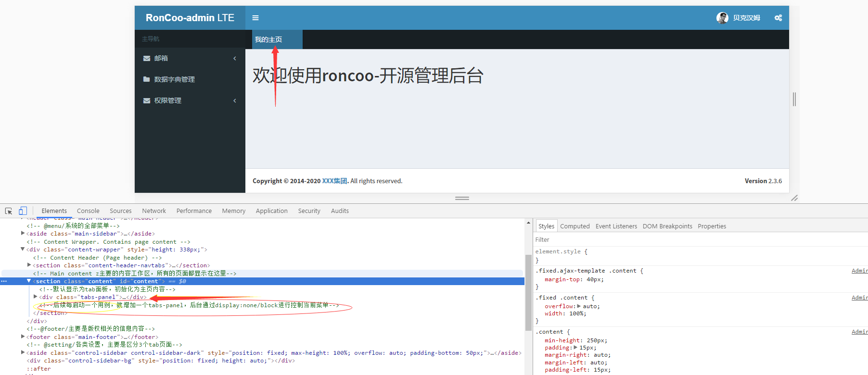Viewport: 868px width, 375px height.
Task: Click the user avatar picture
Action: 722,18
